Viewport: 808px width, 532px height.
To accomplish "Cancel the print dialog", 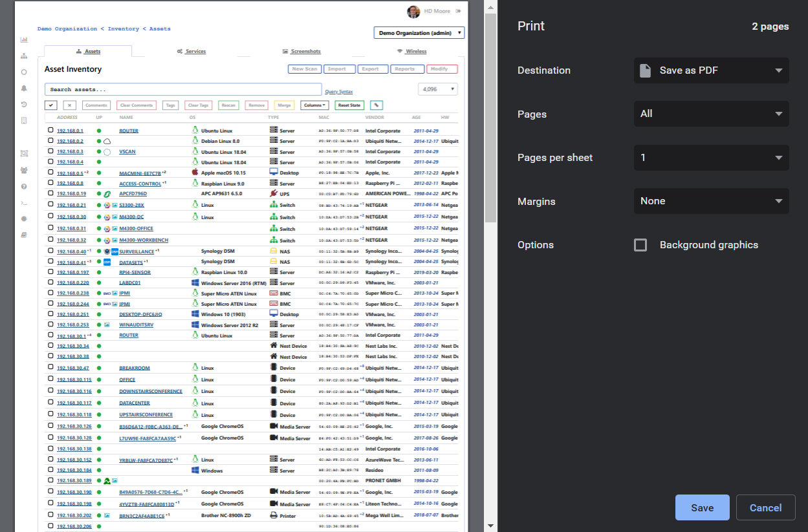I will pyautogui.click(x=765, y=507).
